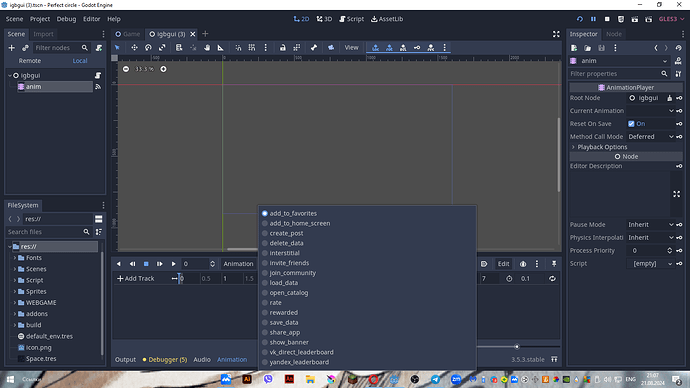Screen dimensions: 690x388
Task: Zoom out the viewport with minus icon
Action: tap(126, 69)
